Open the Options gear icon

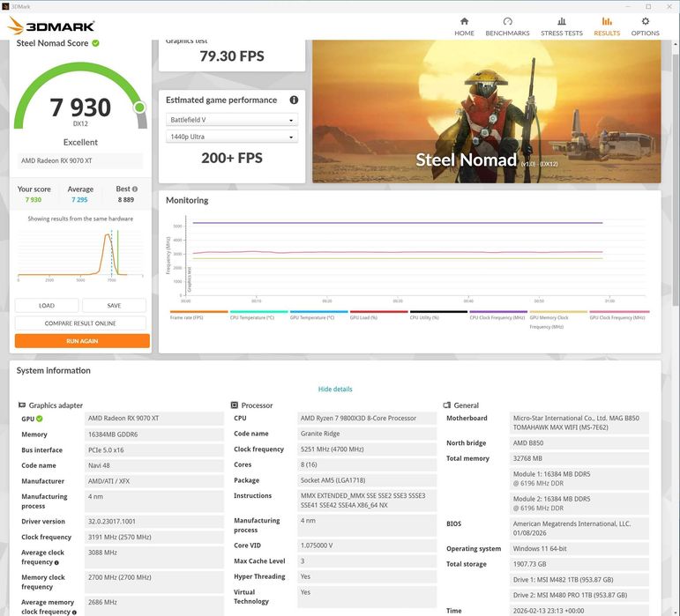pos(646,21)
